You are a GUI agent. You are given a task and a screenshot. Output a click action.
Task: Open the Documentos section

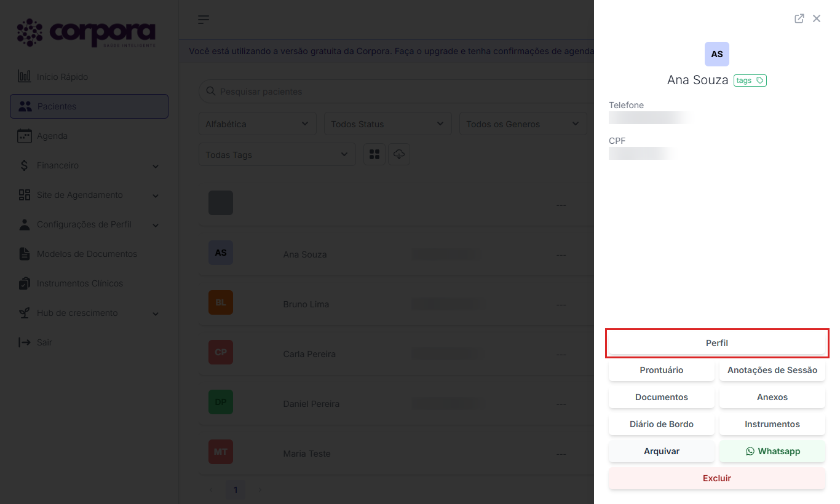pyautogui.click(x=662, y=397)
